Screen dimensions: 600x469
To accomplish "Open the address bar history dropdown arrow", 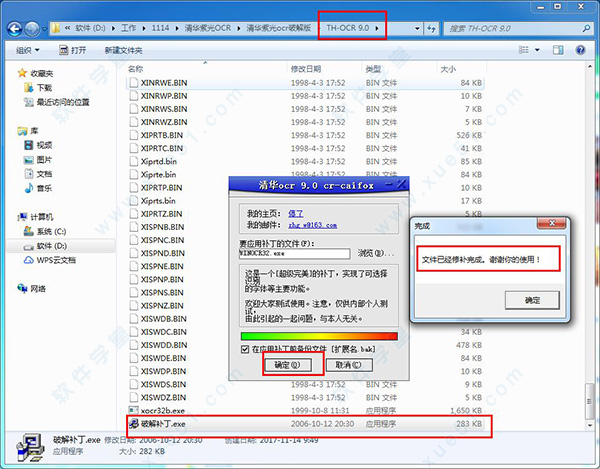I will (417, 28).
